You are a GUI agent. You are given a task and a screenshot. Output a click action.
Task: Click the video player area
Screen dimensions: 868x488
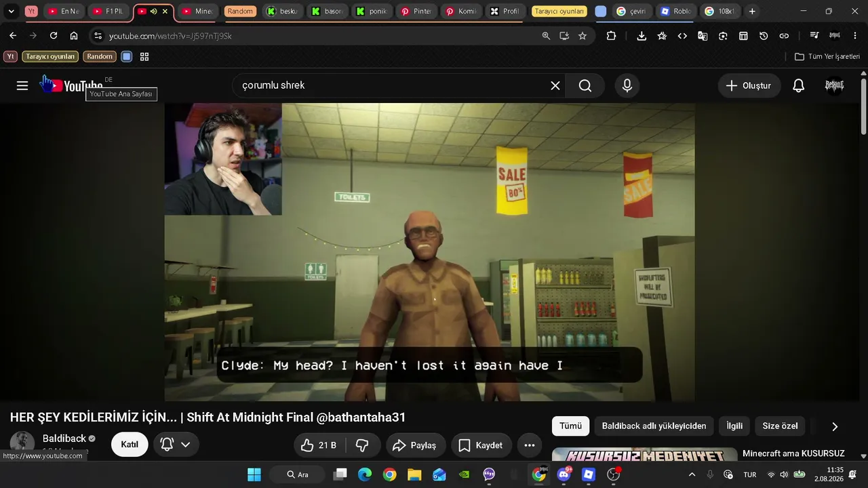429,252
